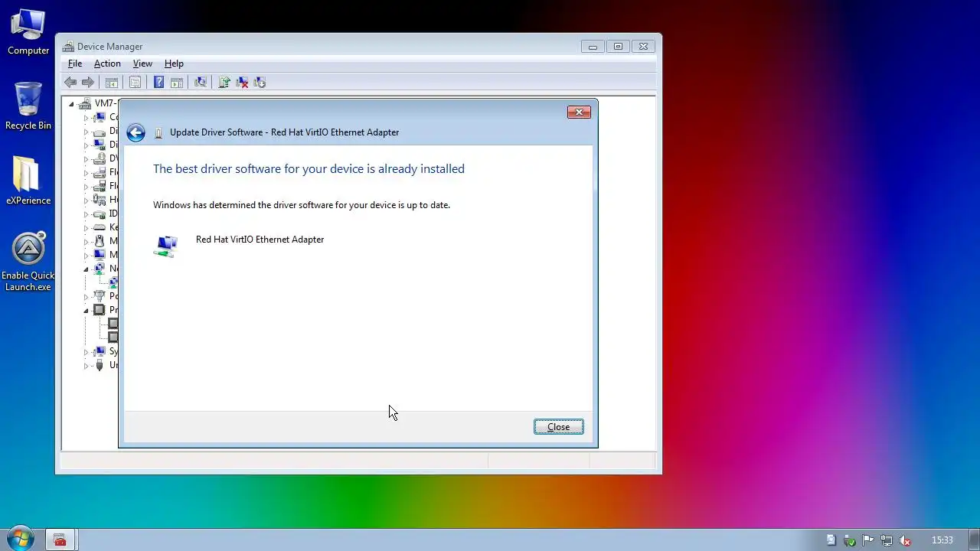Image resolution: width=980 pixels, height=551 pixels.
Task: Minimize the Device Manager window
Action: [593, 47]
